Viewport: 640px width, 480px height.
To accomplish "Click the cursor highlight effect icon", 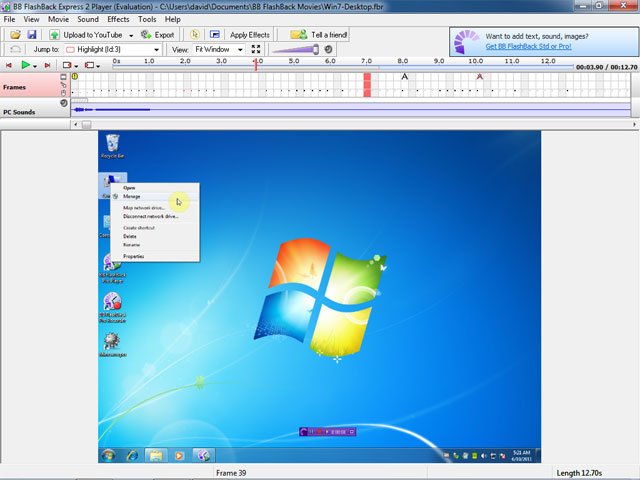I will click(x=195, y=34).
